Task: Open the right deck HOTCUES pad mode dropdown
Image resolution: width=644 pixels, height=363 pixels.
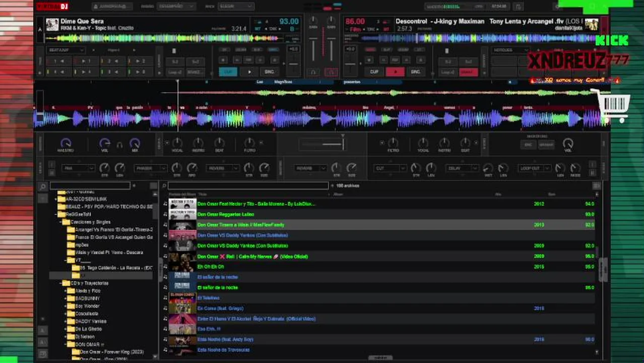Action: pyautogui.click(x=510, y=50)
